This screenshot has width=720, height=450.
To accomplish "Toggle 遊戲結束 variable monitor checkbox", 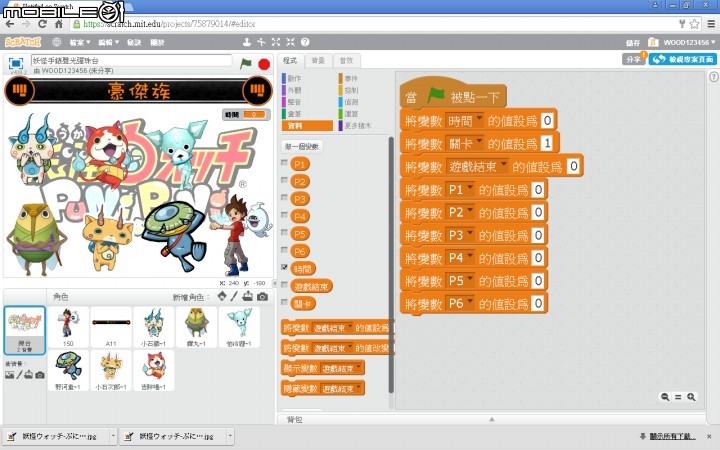I will tap(284, 285).
